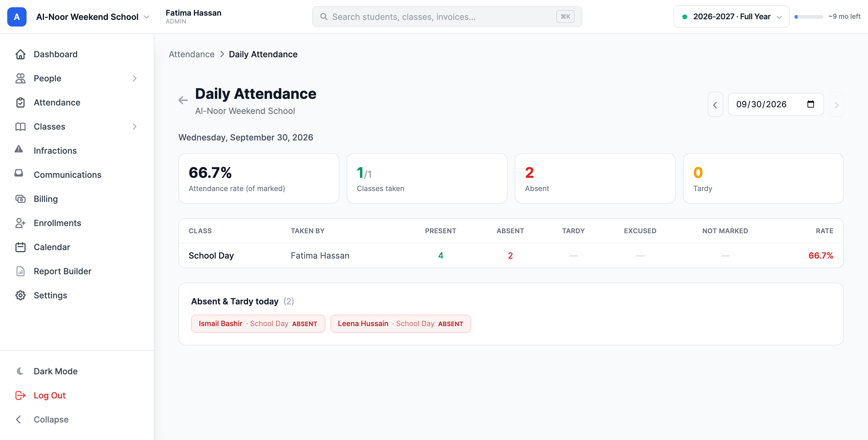Click the Dashboard home icon
The image size is (868, 440).
click(x=20, y=54)
